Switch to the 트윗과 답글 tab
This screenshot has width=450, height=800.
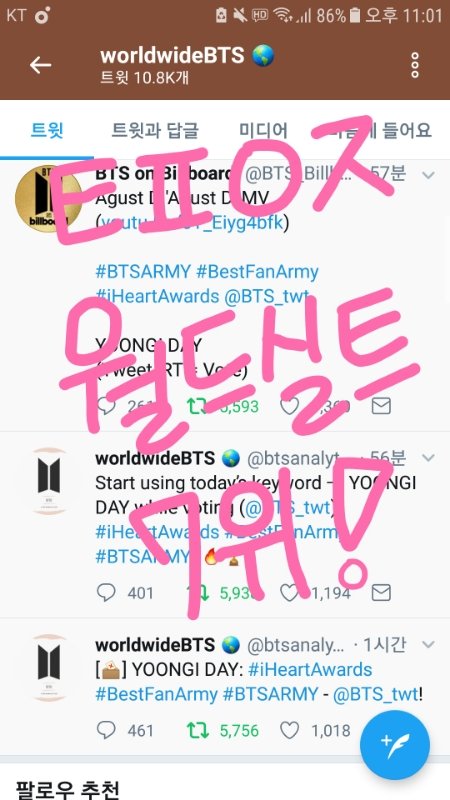pyautogui.click(x=155, y=131)
